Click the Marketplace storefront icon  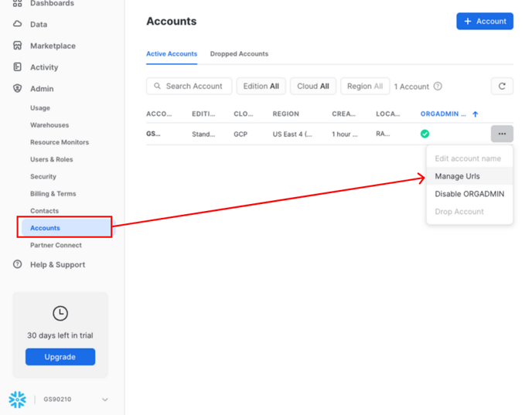click(x=17, y=46)
